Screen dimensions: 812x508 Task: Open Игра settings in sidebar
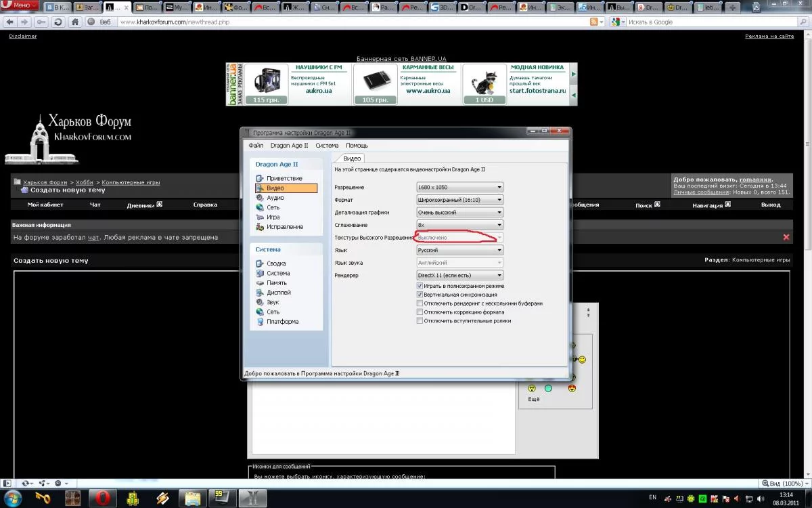click(x=273, y=217)
